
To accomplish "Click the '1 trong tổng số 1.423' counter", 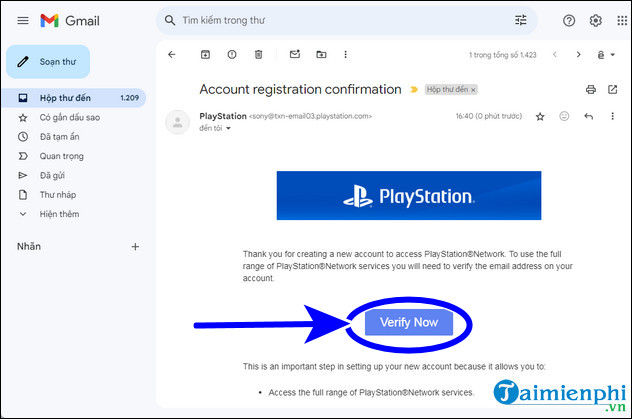I will tap(503, 55).
